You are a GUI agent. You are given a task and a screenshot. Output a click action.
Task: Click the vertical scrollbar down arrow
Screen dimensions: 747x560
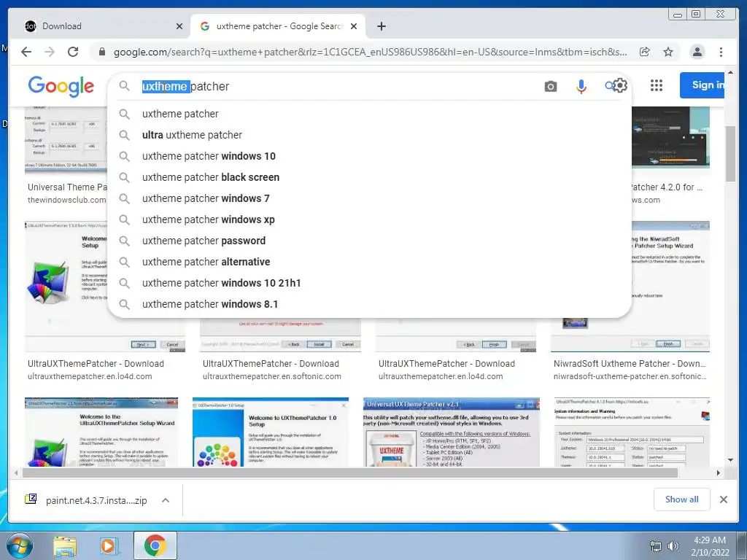click(730, 460)
